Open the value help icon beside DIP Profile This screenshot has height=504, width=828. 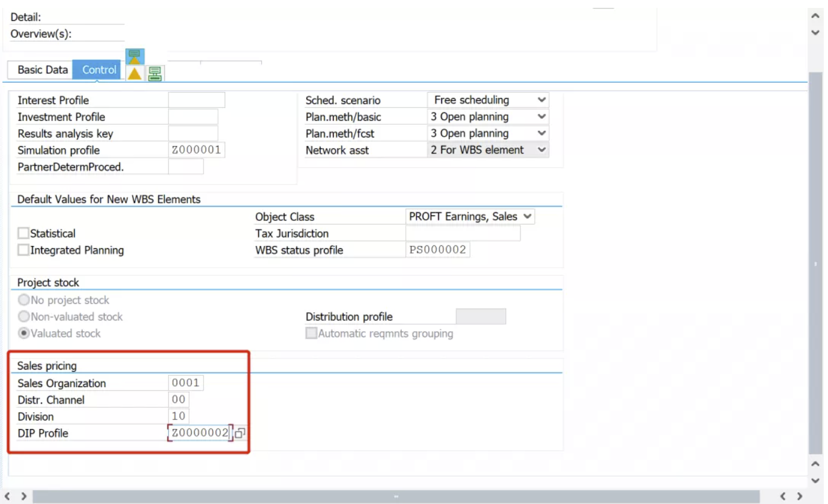pyautogui.click(x=240, y=433)
